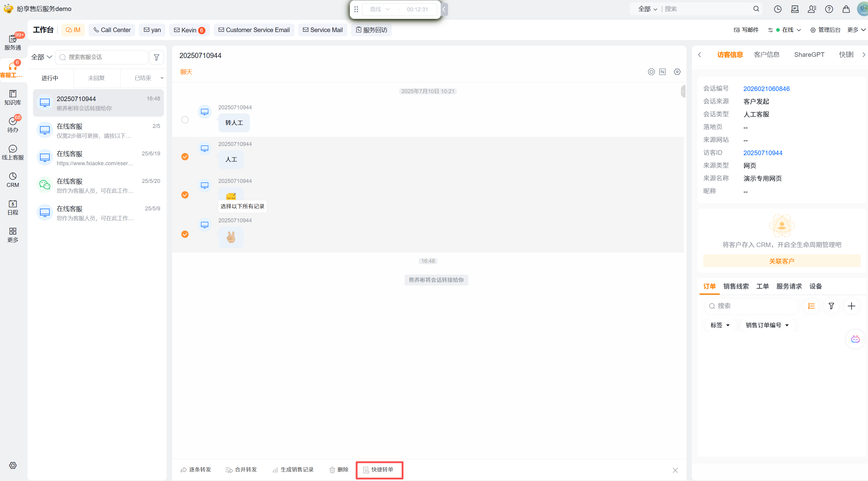
Task: Click the plus icon to add order
Action: pos(851,306)
